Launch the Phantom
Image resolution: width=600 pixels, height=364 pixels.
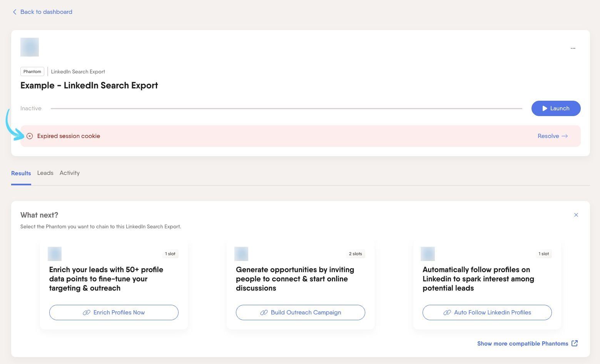click(556, 108)
